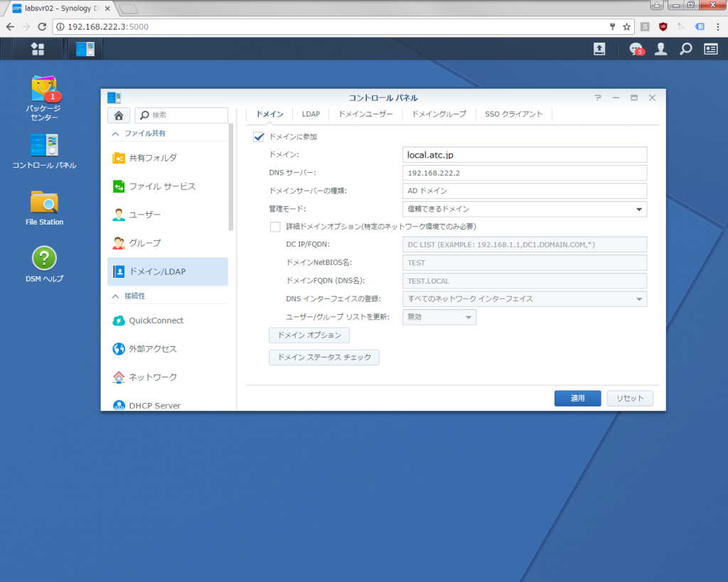Enable 詳細ドメインオプション checkbox
The image size is (728, 582).
(x=275, y=227)
